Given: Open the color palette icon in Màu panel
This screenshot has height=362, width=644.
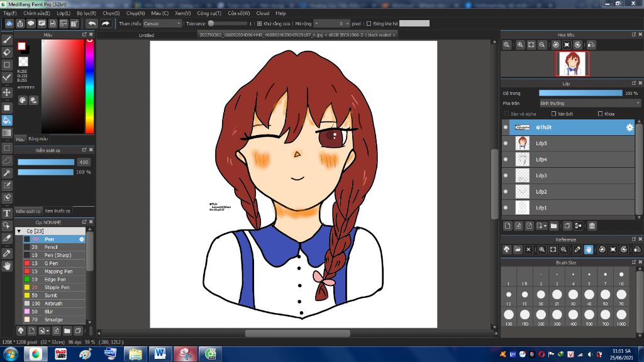Looking at the screenshot, I should pyautogui.click(x=23, y=100).
